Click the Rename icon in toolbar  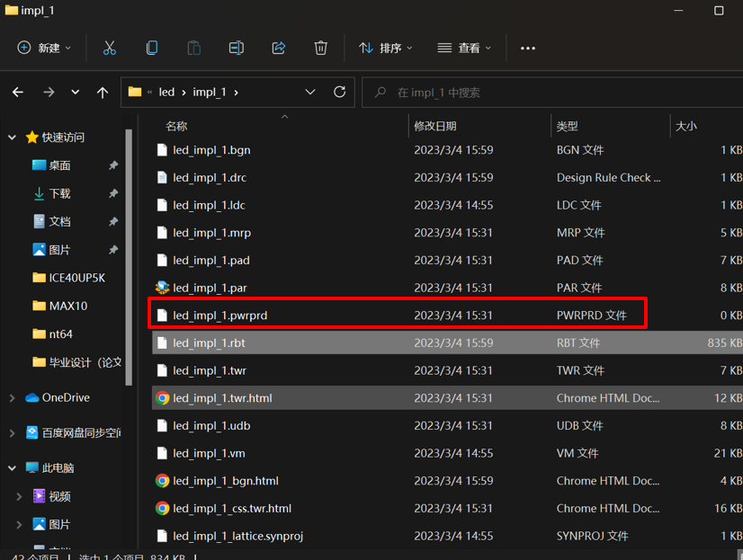coord(236,48)
